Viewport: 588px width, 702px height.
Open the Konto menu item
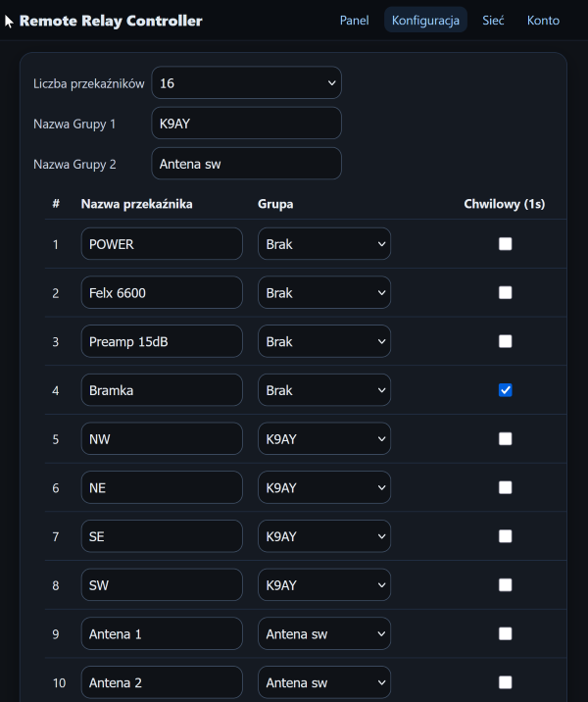tap(543, 21)
